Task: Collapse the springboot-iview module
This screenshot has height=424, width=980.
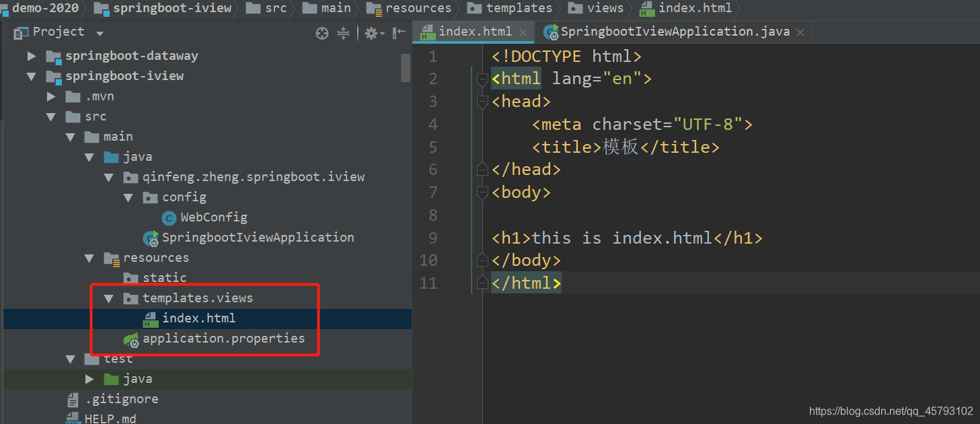Action: (x=31, y=76)
